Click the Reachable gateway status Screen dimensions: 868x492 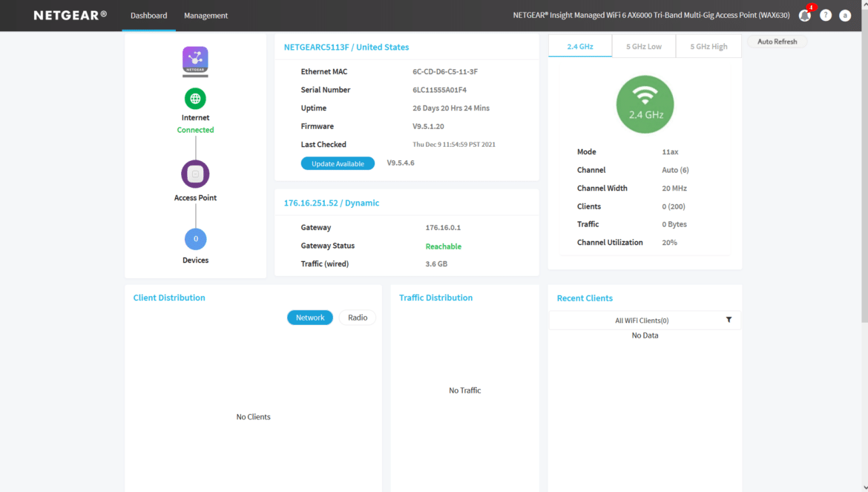pyautogui.click(x=444, y=246)
